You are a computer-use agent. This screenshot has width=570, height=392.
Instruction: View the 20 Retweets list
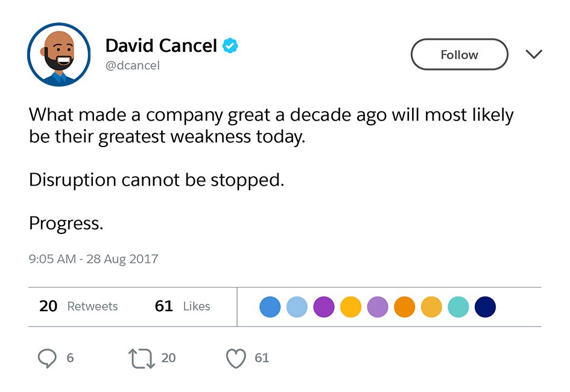[x=78, y=306]
